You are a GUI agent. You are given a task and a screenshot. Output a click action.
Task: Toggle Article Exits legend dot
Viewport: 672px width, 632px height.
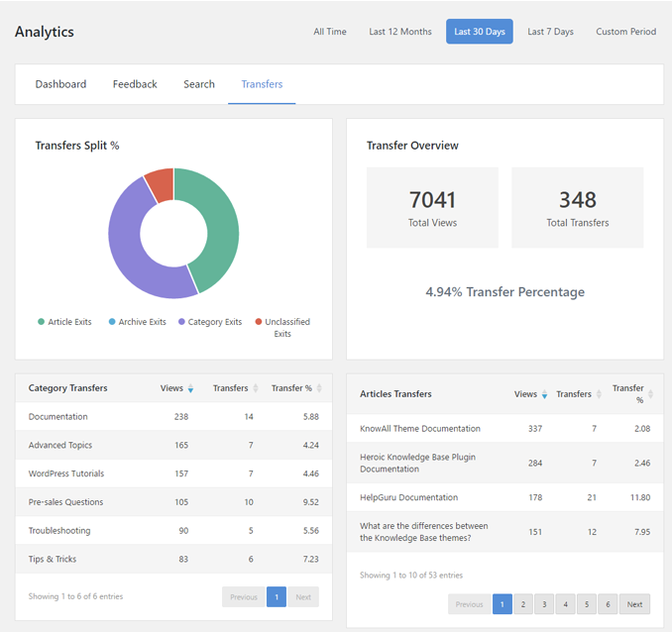42,322
